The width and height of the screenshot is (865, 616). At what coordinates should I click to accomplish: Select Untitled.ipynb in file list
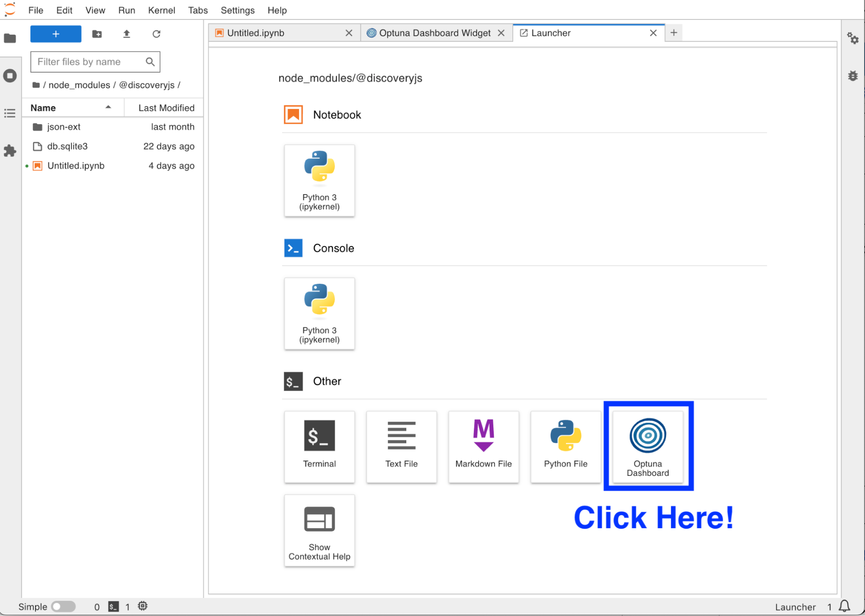pyautogui.click(x=113, y=166)
